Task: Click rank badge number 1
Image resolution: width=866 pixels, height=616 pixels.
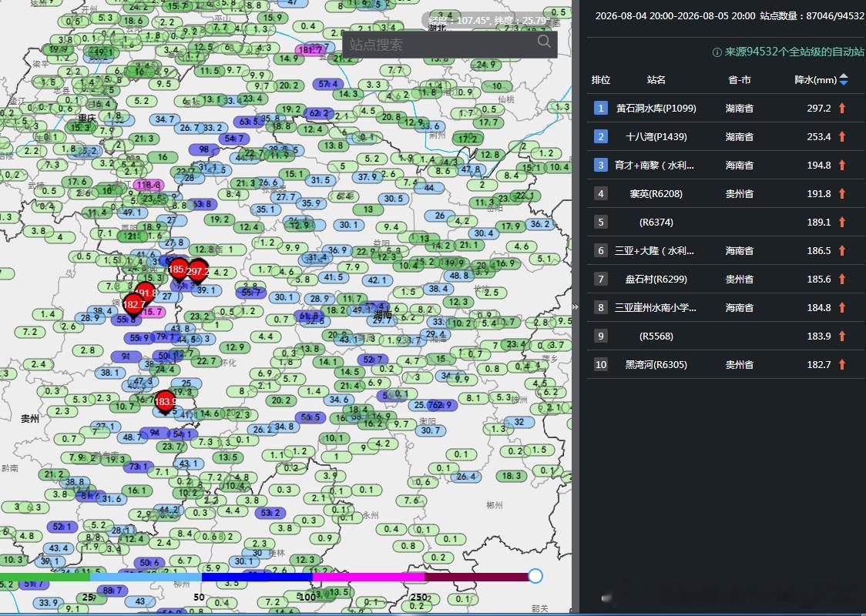Action: click(x=601, y=109)
